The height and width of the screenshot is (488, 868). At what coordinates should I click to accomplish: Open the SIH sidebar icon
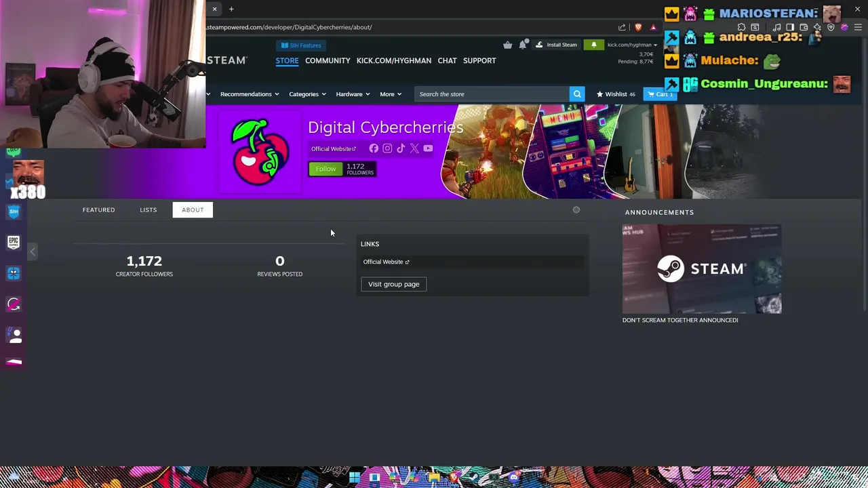pos(14,211)
